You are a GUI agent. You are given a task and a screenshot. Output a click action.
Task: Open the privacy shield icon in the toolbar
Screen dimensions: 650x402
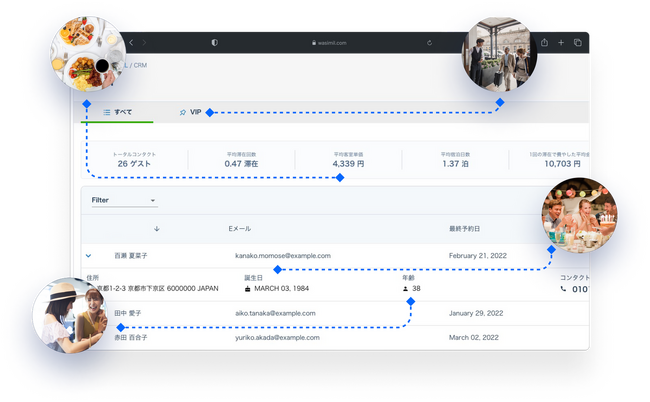[x=214, y=42]
